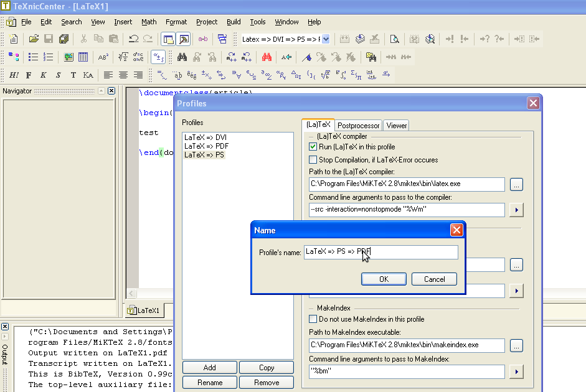Expand the compiler arguments placeholder menu arrow
Screen dimensions: 586x392
click(516, 210)
